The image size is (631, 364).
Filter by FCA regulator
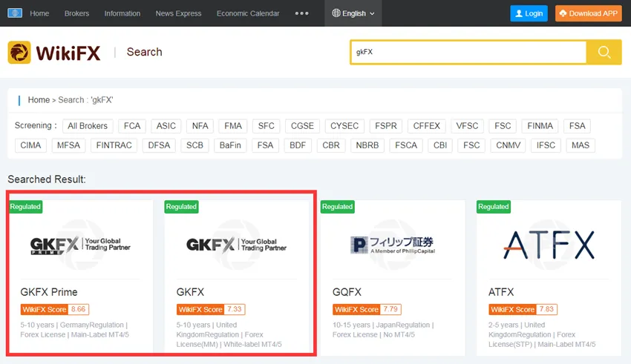coord(132,126)
